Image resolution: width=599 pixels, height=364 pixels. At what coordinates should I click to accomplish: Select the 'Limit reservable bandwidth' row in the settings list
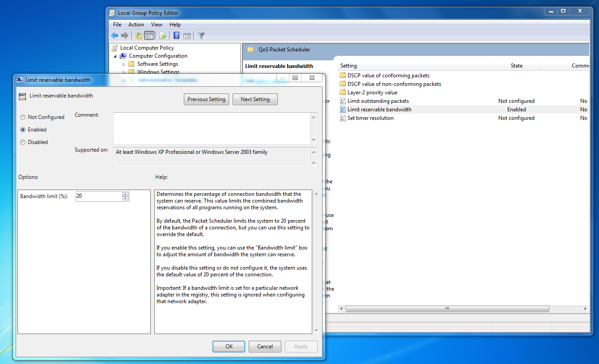coord(463,110)
